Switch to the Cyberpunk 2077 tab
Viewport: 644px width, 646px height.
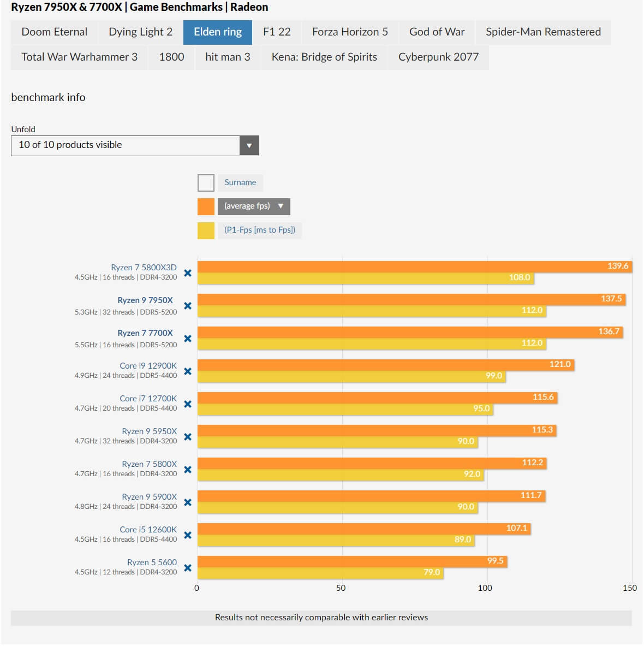438,57
